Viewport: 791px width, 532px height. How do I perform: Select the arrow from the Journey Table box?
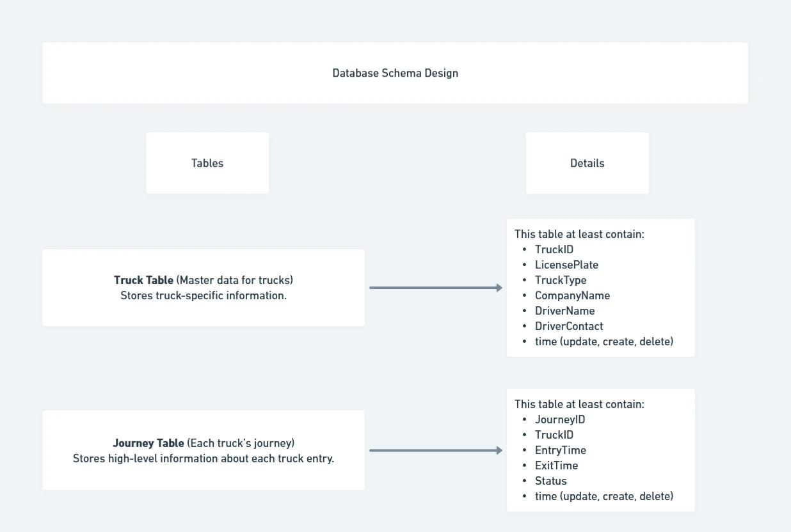(x=435, y=450)
